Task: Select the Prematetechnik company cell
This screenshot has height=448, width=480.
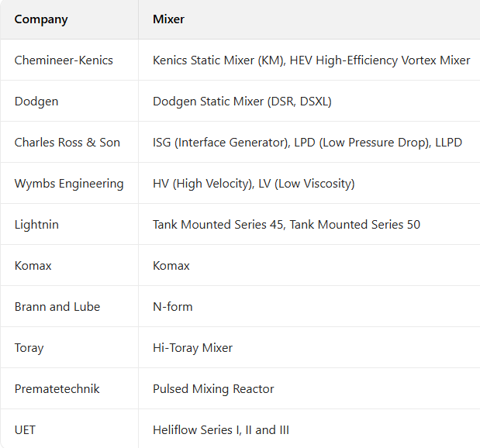Action: [x=57, y=389]
